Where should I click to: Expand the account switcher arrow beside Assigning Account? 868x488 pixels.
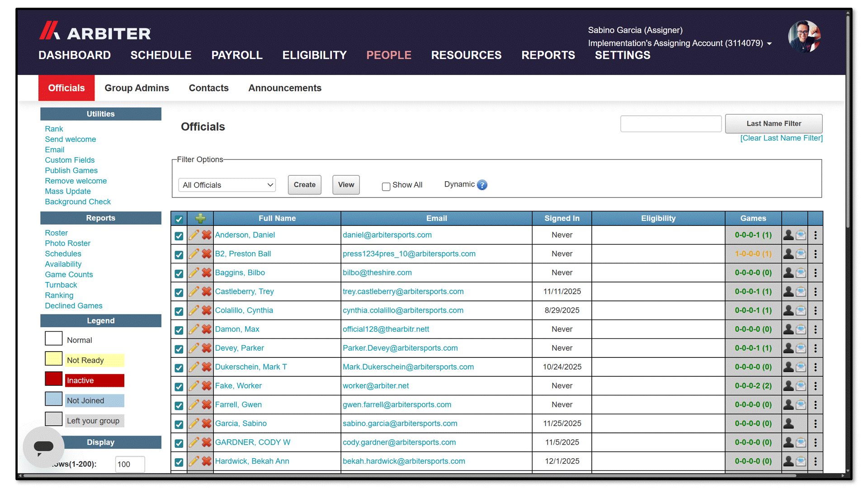tap(769, 44)
